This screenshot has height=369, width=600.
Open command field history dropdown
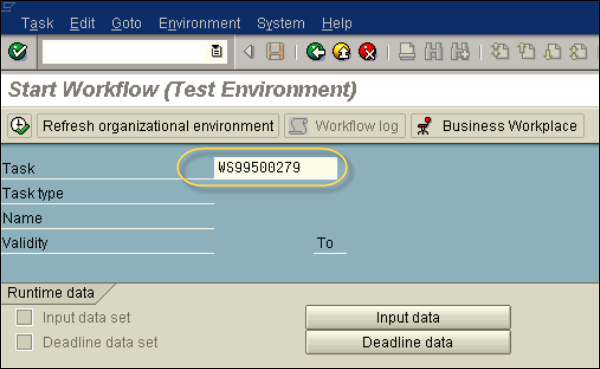(x=217, y=51)
